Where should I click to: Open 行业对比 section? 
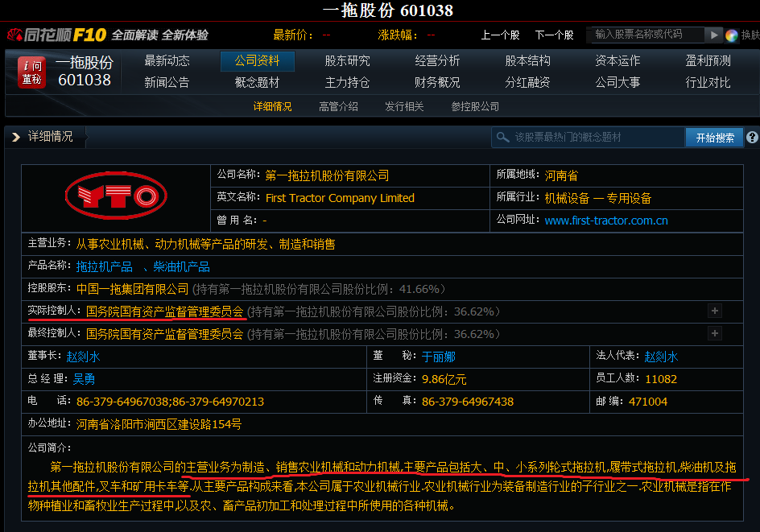coord(708,82)
